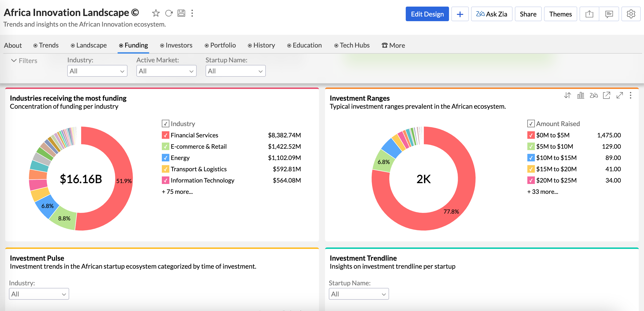Uncheck Information Technology legend checkbox
Image resolution: width=644 pixels, height=311 pixels.
coord(165,180)
